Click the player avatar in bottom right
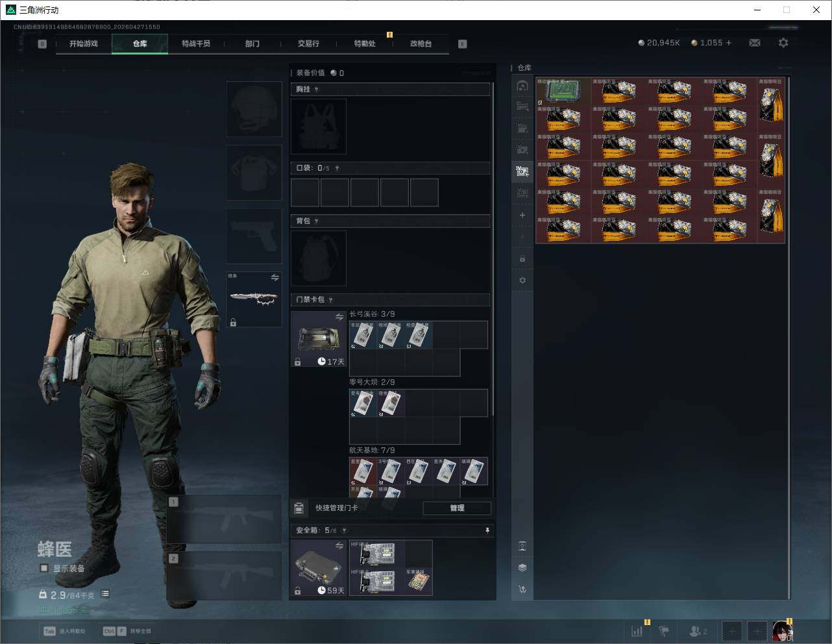Screen dimensions: 832x644 click(782, 631)
